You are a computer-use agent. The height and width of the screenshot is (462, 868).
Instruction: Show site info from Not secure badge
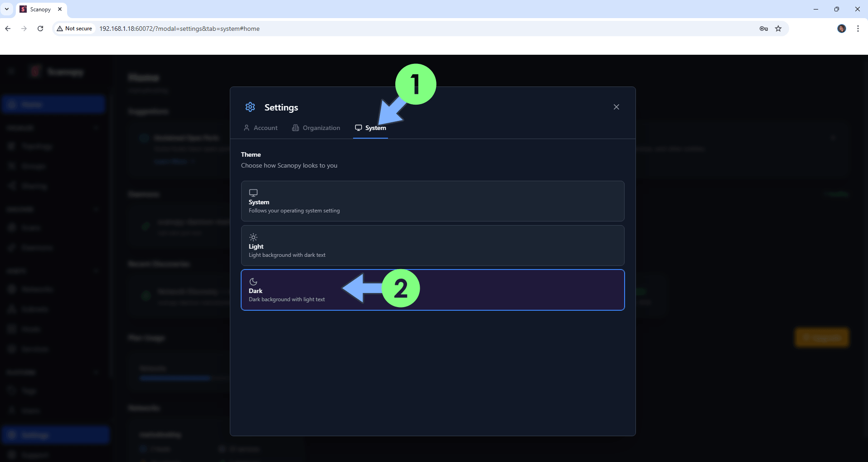[74, 29]
